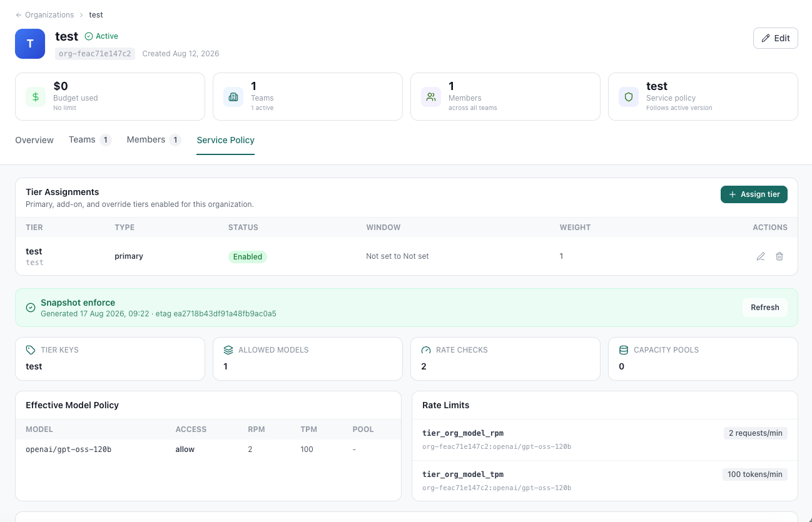Open the Organizations breadcrumb link
The width and height of the screenshot is (812, 522).
(x=49, y=14)
